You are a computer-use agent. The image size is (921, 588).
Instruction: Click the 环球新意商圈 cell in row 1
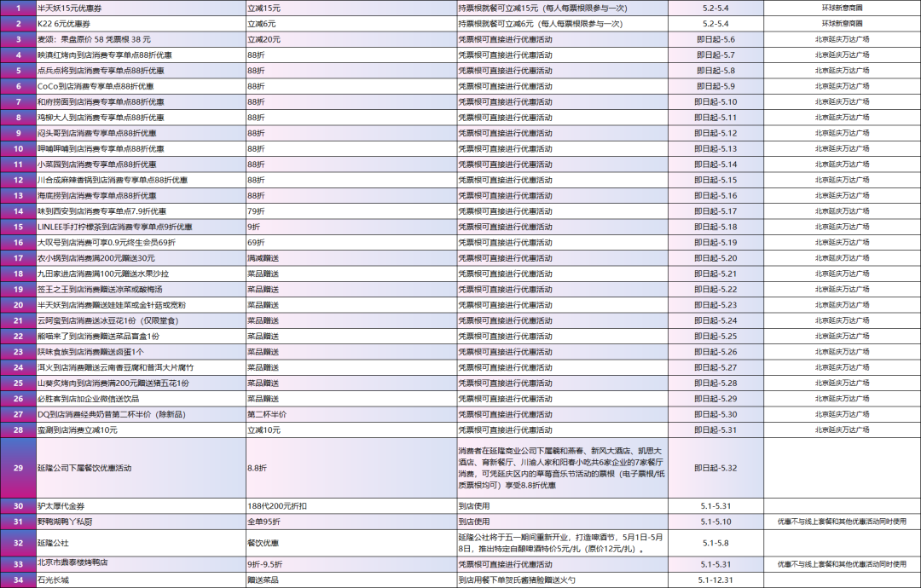tap(841, 8)
